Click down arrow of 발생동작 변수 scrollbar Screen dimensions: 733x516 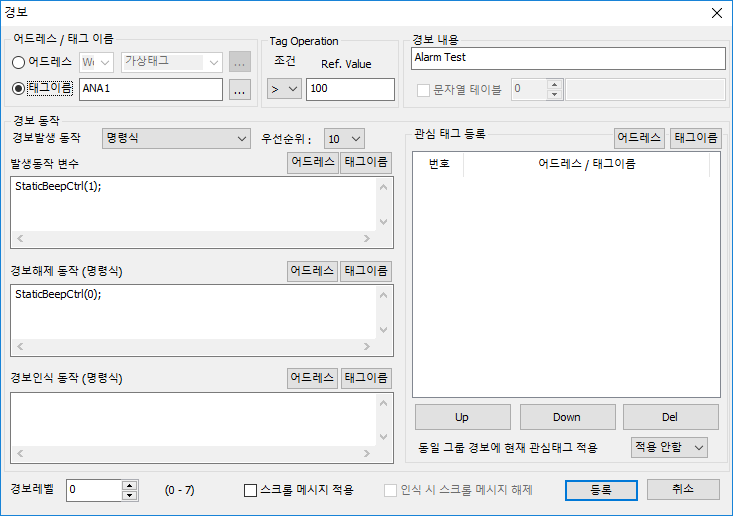pyautogui.click(x=384, y=222)
